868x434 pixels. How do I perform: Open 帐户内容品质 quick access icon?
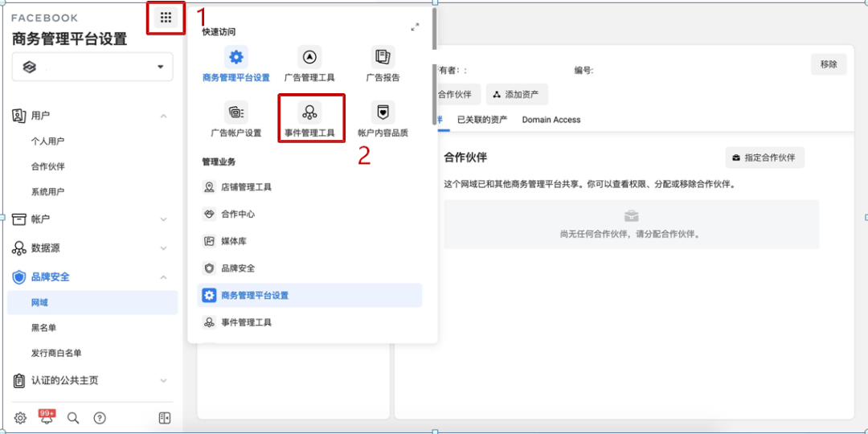[x=383, y=111]
